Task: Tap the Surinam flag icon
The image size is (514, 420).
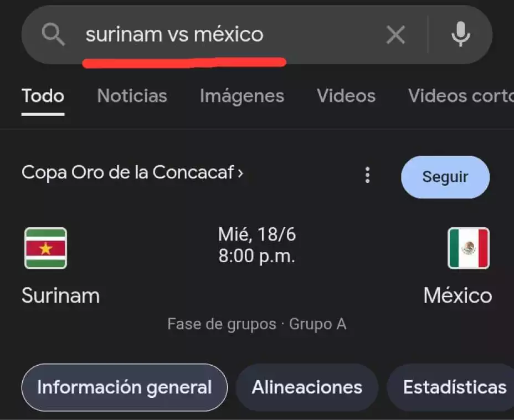Action: click(x=45, y=248)
